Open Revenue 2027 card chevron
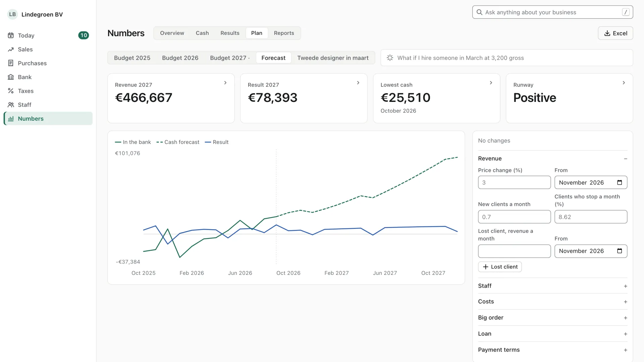The width and height of the screenshot is (644, 362). [x=225, y=83]
